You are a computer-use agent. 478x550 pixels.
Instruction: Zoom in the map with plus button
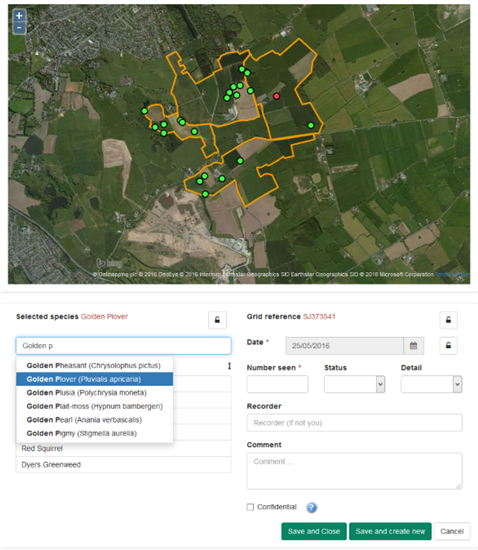click(19, 16)
